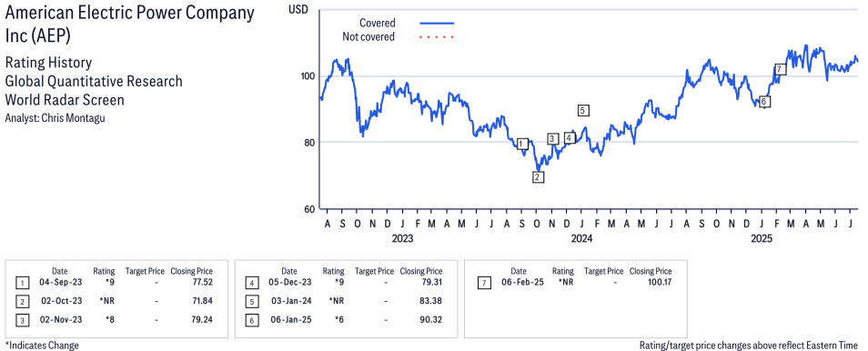Click the boxed 5 icon beside 03-Jan-24
Screen dimensions: 868x351
(251, 302)
